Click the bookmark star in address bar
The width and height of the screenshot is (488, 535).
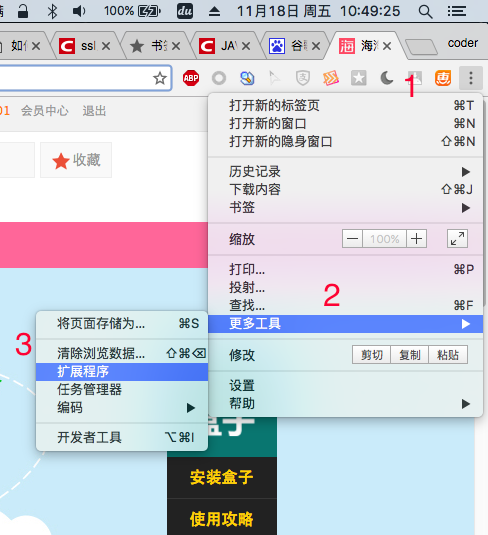click(160, 78)
